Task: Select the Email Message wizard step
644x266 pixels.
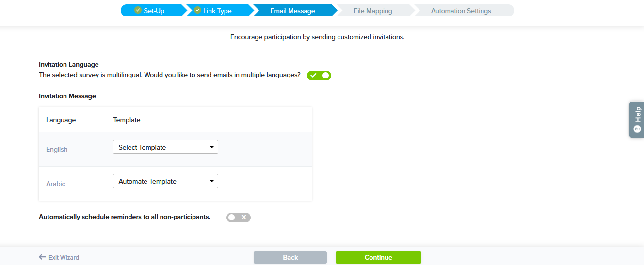Action: [292, 11]
